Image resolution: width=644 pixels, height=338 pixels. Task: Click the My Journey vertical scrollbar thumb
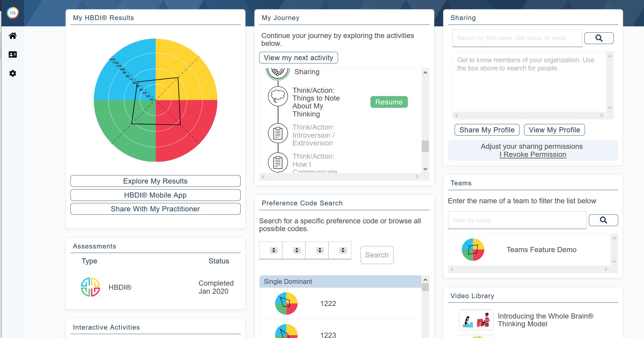pos(425,146)
